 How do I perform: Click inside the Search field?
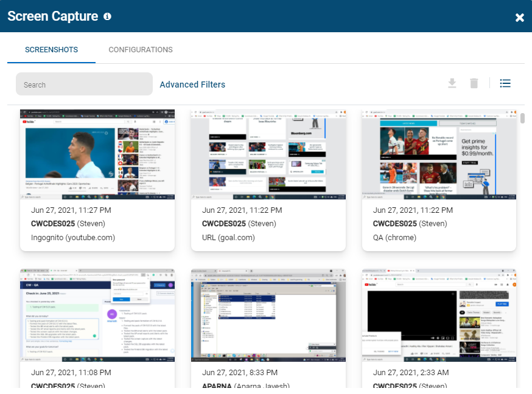(x=84, y=84)
